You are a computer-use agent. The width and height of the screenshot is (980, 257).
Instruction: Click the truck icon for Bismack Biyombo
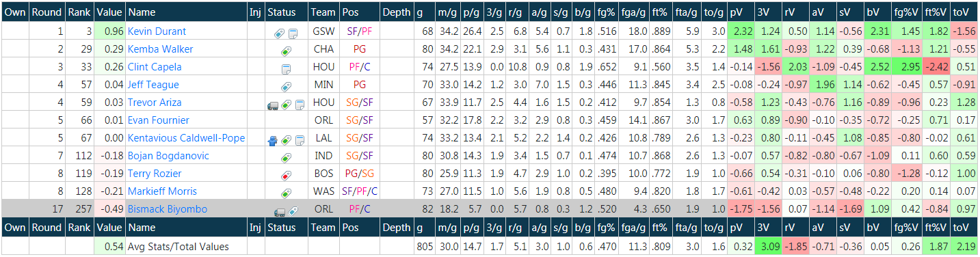coord(280,210)
